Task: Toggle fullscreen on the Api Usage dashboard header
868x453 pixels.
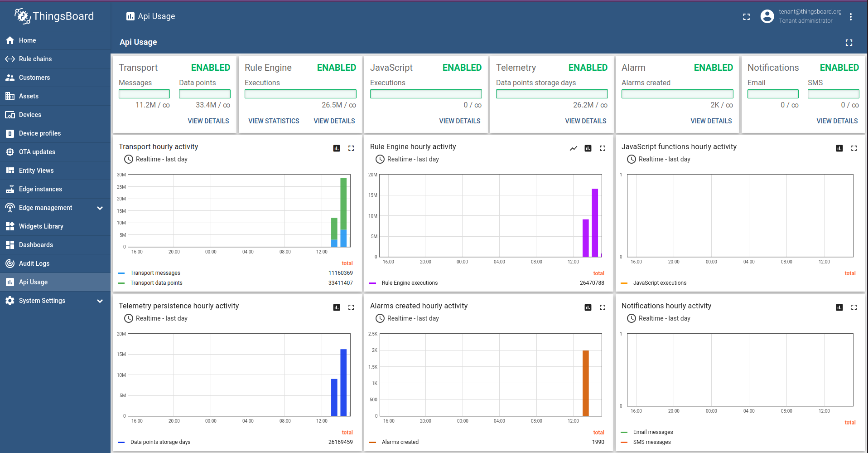Action: pyautogui.click(x=849, y=42)
